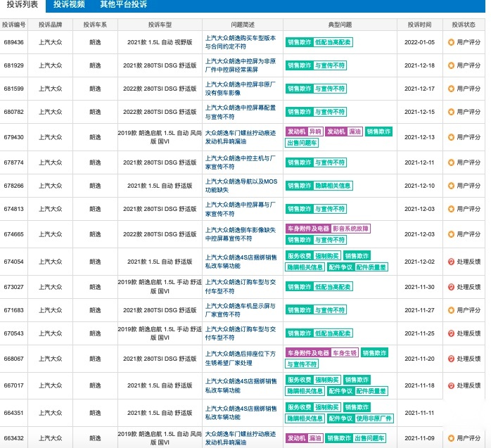Click 处理反馈 status text in row 670543
491x448 pixels.
(x=468, y=333)
